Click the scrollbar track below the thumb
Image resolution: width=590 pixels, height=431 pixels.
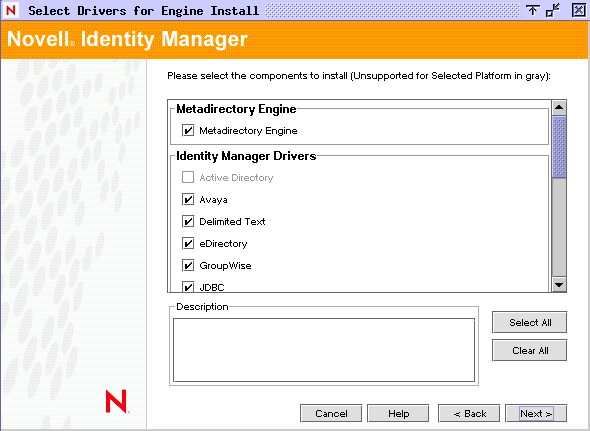pyautogui.click(x=559, y=227)
